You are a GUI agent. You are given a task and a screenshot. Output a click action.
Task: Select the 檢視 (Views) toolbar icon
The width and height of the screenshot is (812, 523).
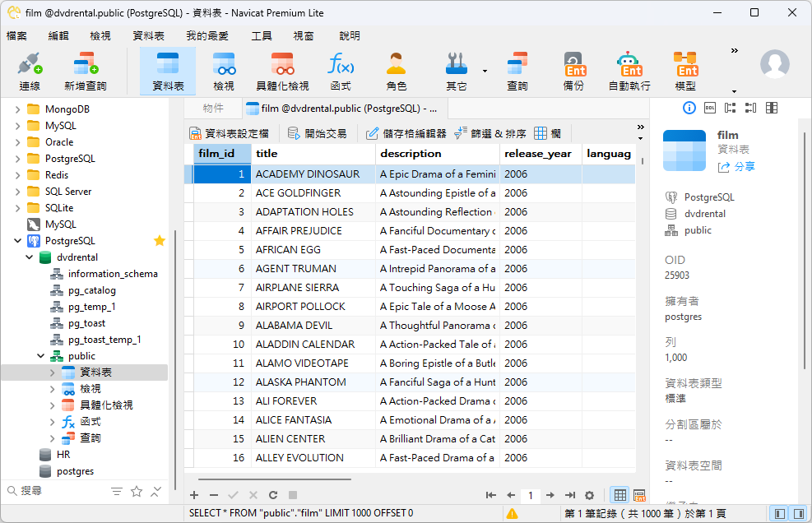225,70
